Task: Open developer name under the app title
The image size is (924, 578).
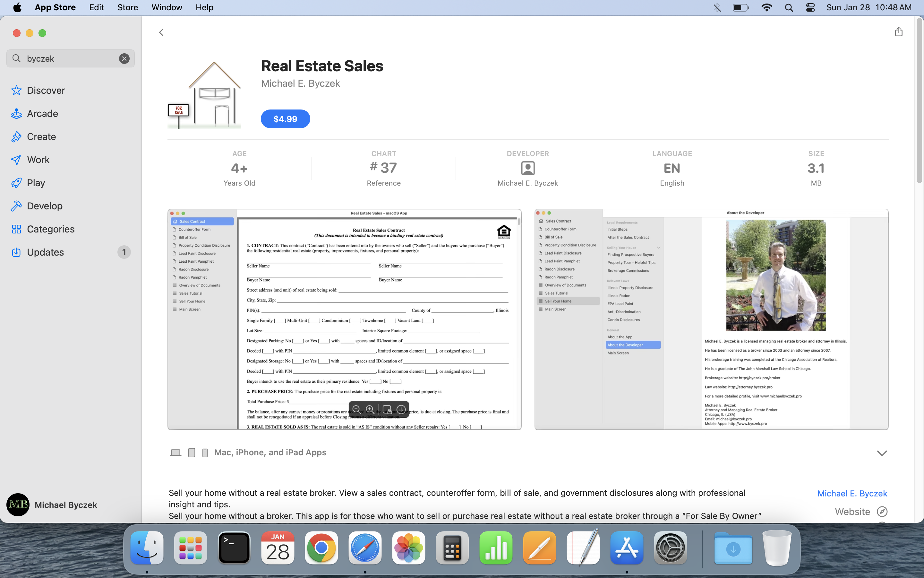Action: (301, 83)
